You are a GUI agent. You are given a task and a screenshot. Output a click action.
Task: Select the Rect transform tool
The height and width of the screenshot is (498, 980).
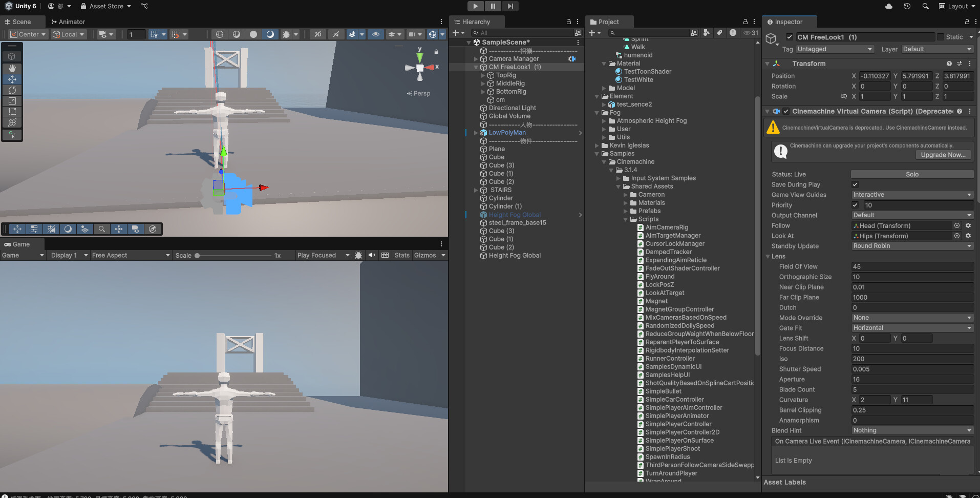[x=12, y=112]
